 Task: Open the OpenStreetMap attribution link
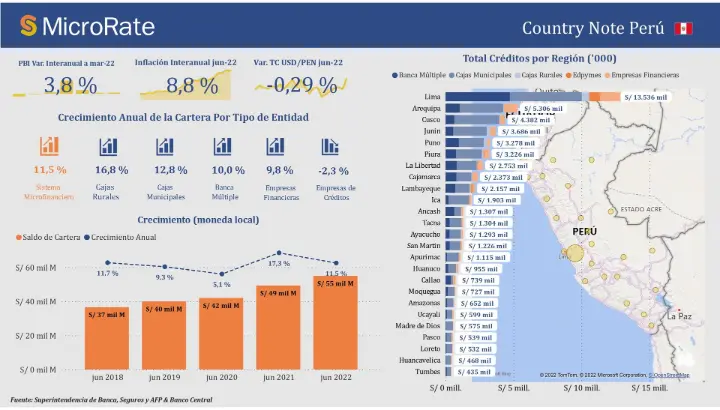671,375
